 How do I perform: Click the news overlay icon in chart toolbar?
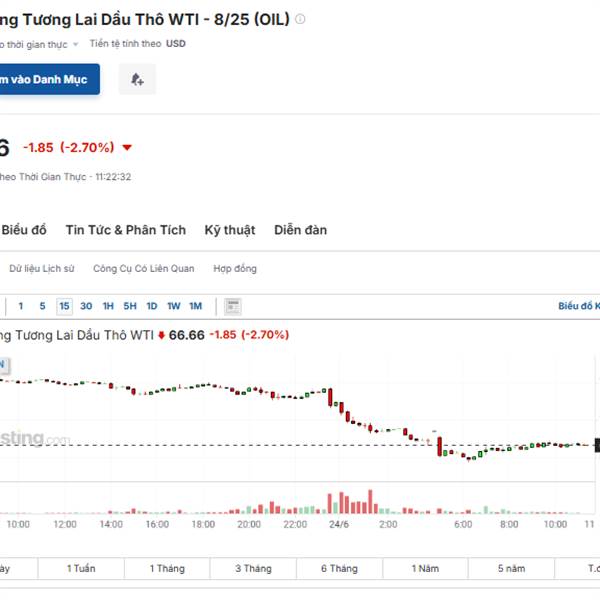pyautogui.click(x=233, y=307)
